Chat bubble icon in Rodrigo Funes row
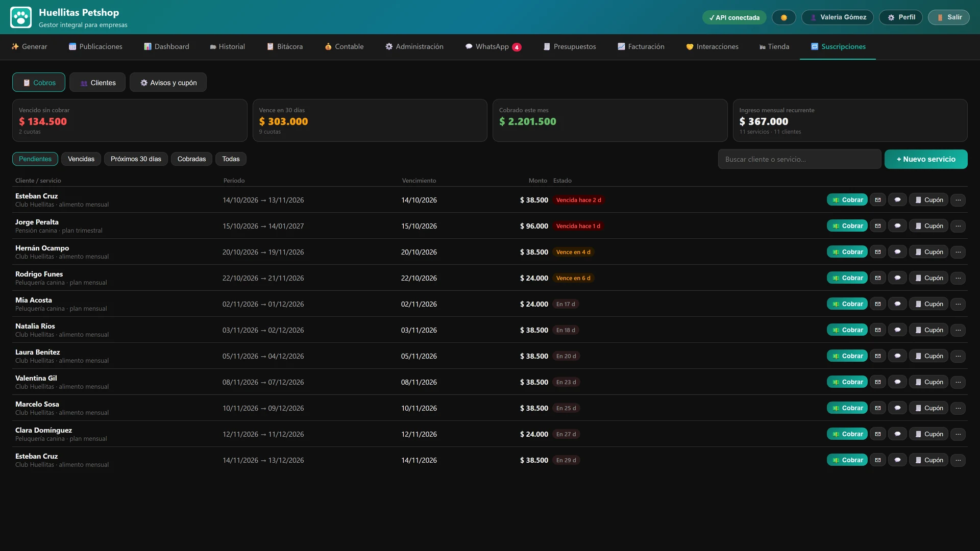Screen dimensions: 980x551 tap(897, 278)
